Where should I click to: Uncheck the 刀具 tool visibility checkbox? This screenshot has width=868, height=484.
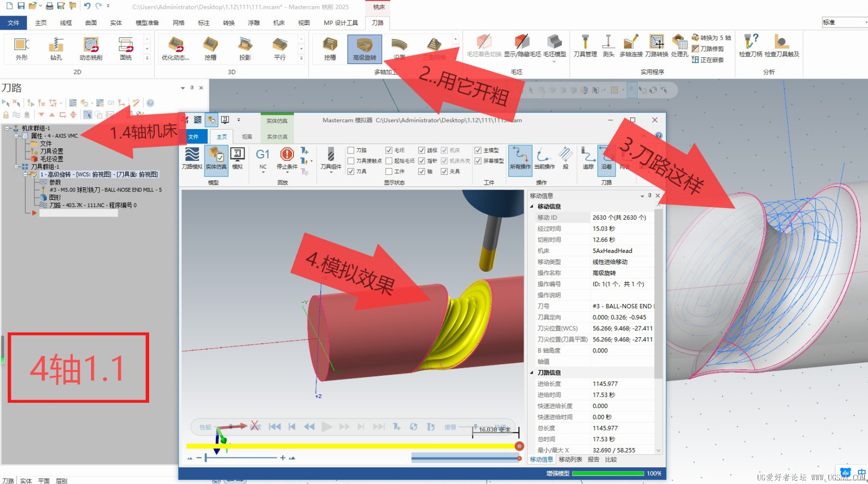pyautogui.click(x=351, y=171)
